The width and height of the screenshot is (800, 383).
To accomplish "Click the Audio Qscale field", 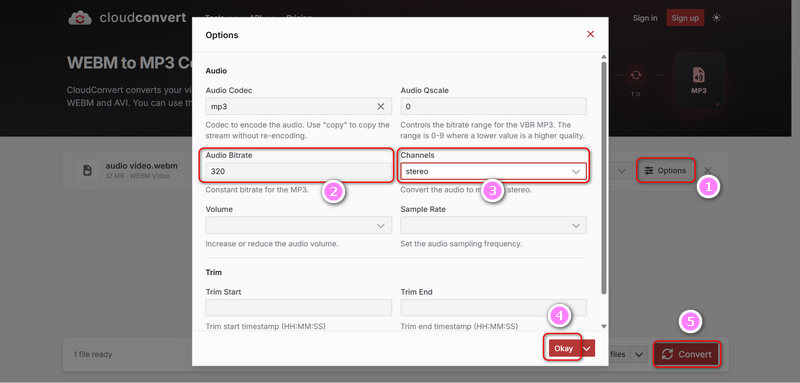I will (x=493, y=107).
